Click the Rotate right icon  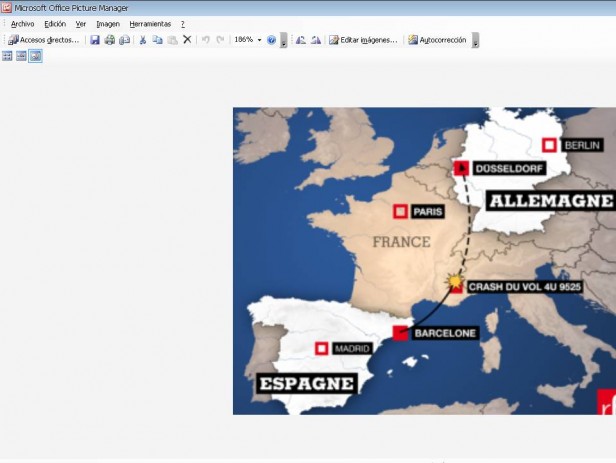click(316, 40)
